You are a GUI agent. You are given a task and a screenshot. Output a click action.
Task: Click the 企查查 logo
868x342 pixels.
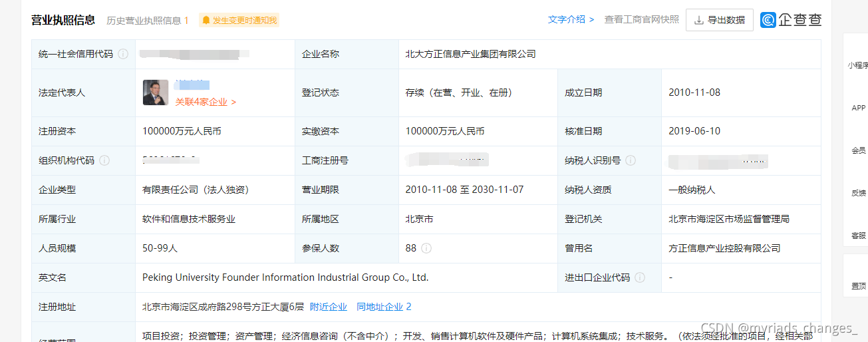pos(792,20)
